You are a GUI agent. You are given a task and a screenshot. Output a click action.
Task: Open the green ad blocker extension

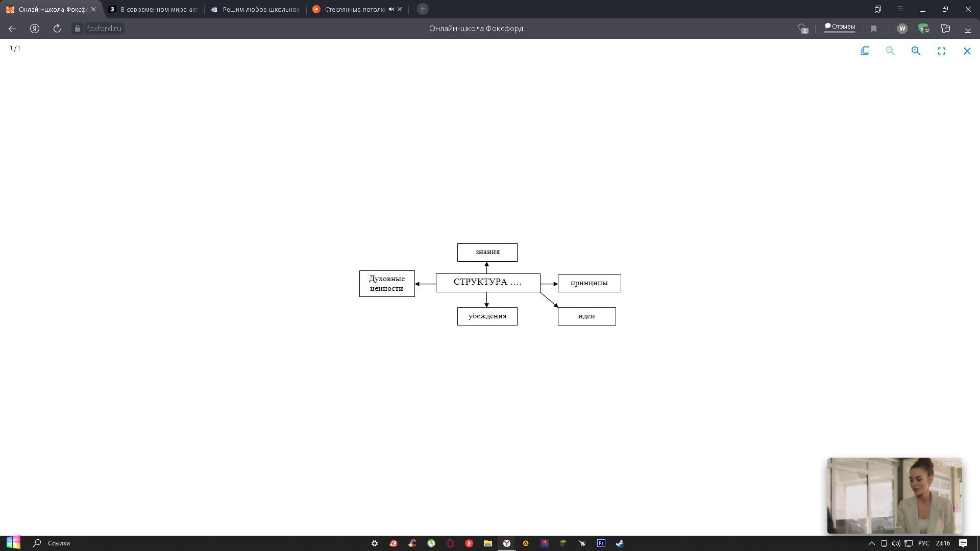pyautogui.click(x=923, y=29)
